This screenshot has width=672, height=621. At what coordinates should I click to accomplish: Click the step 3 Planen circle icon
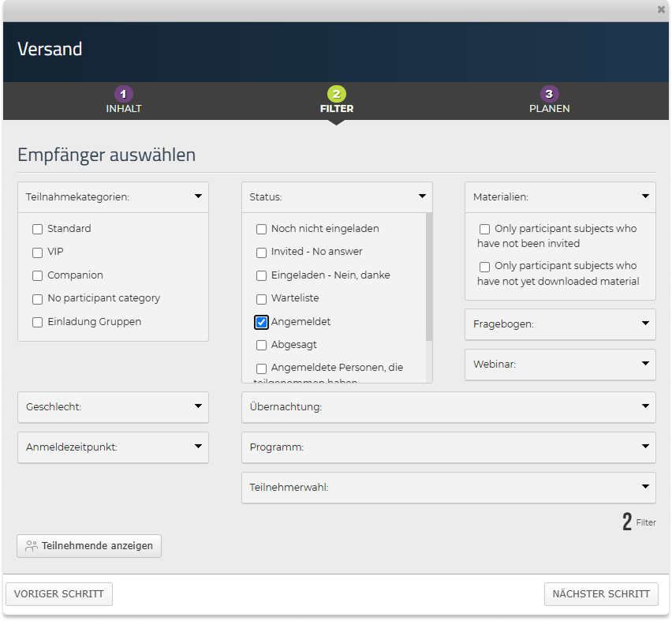coord(549,94)
